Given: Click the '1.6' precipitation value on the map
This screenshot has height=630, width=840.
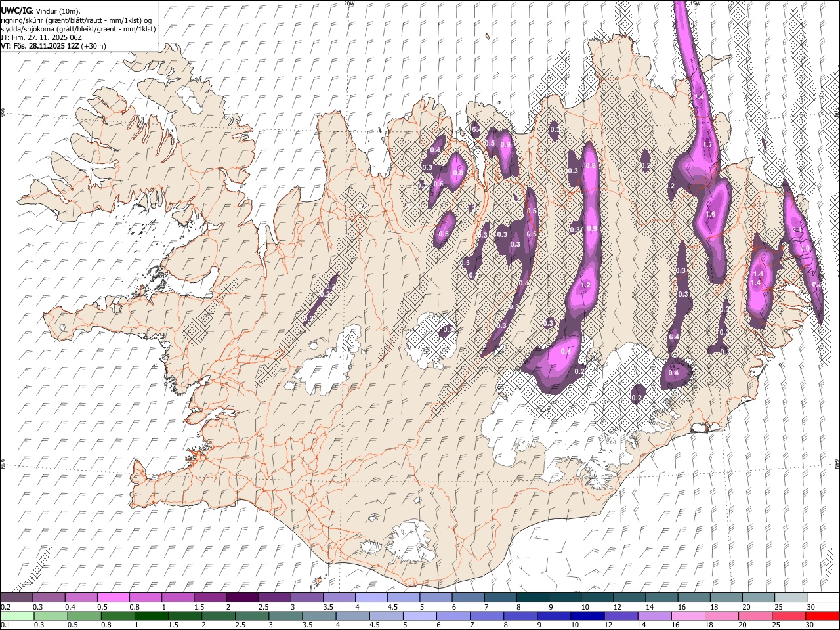Looking at the screenshot, I should click(x=710, y=215).
